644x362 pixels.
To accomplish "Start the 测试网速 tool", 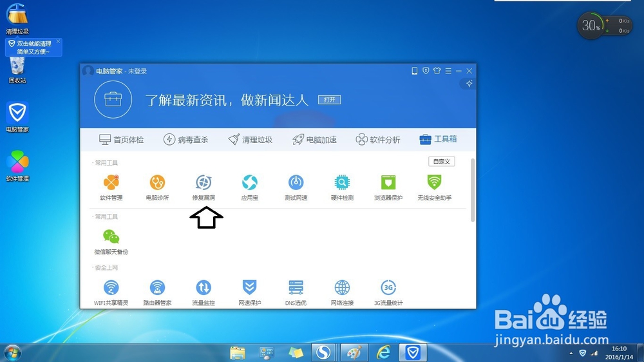I will click(x=296, y=182).
